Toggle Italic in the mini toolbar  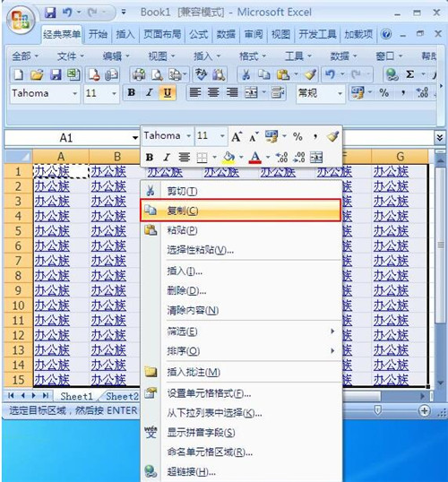(167, 158)
